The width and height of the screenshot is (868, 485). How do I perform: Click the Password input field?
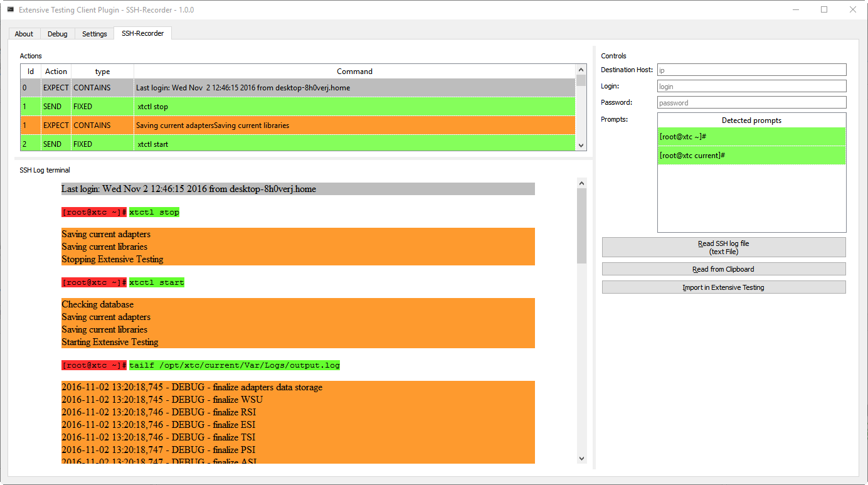[x=751, y=102]
